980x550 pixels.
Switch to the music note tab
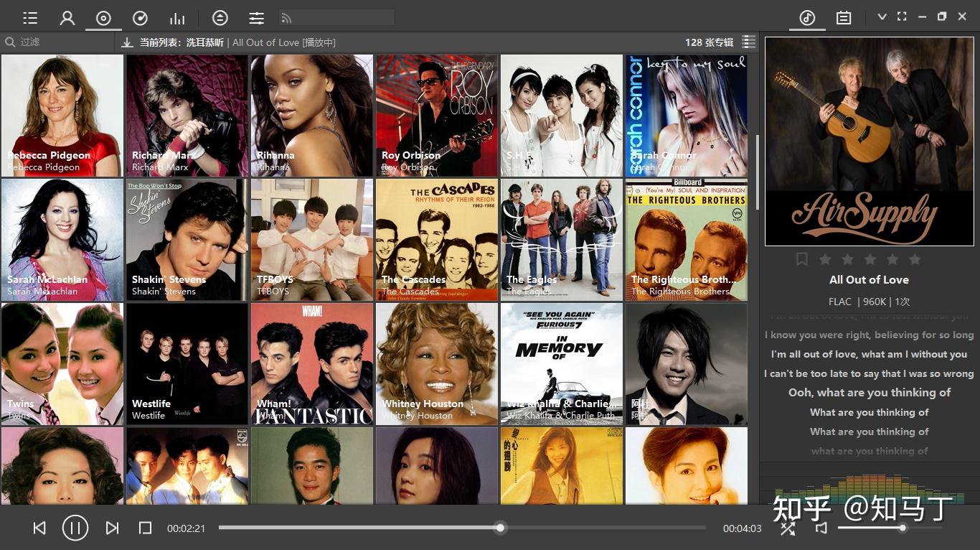(x=807, y=17)
